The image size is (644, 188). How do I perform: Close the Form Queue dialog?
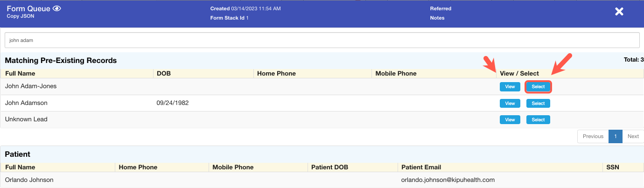pos(619,12)
